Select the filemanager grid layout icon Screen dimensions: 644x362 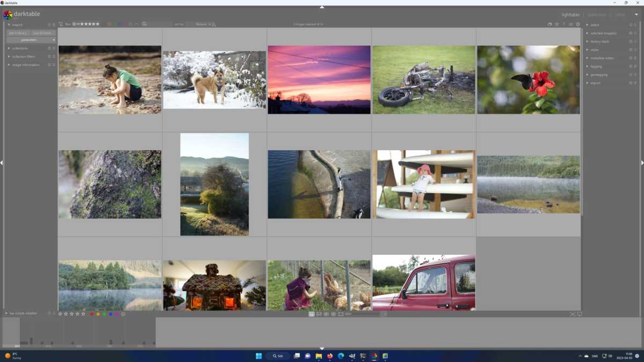click(311, 314)
